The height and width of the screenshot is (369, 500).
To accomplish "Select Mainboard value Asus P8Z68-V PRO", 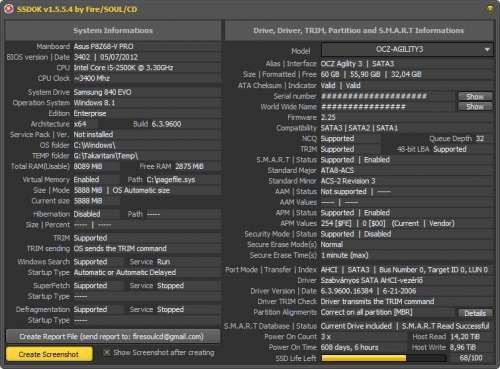I will (x=103, y=46).
